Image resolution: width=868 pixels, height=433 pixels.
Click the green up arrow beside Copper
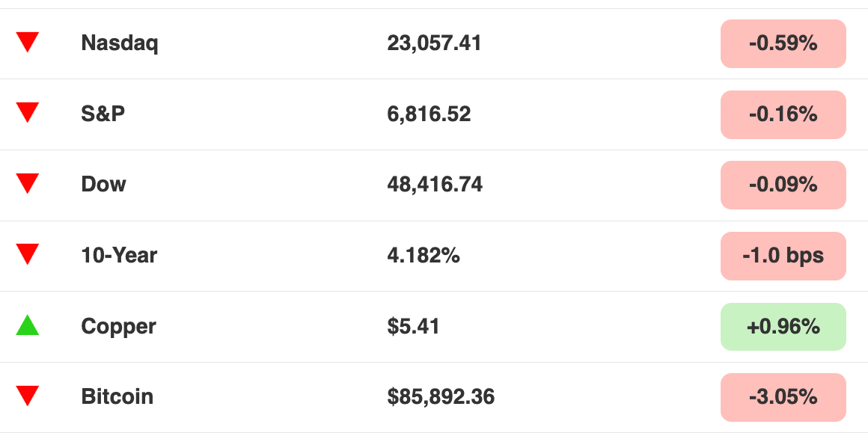coord(28,325)
